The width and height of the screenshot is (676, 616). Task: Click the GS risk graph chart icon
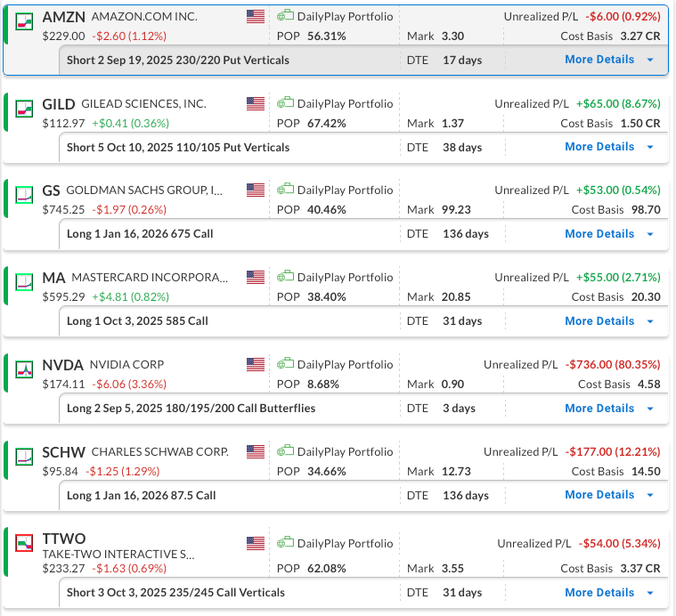point(24,195)
